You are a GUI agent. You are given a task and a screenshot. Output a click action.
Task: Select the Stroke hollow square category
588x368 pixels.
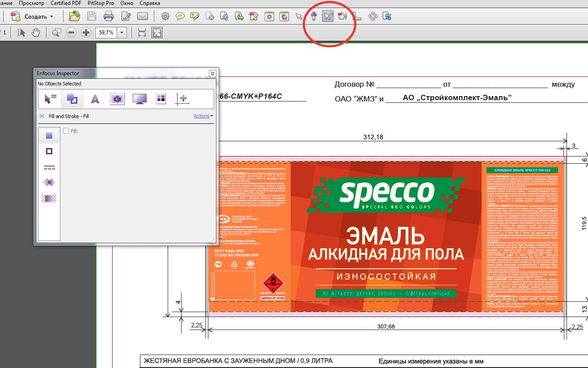[x=49, y=151]
